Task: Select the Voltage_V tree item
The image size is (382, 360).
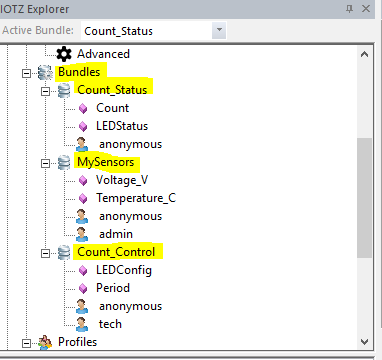Action: (122, 180)
